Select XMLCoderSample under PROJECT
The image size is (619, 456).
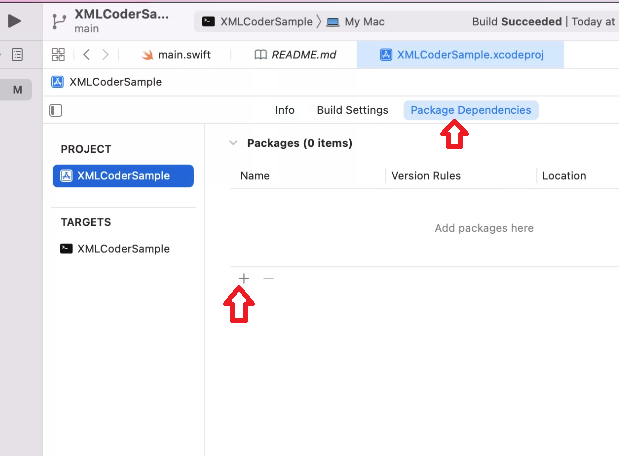(x=123, y=176)
